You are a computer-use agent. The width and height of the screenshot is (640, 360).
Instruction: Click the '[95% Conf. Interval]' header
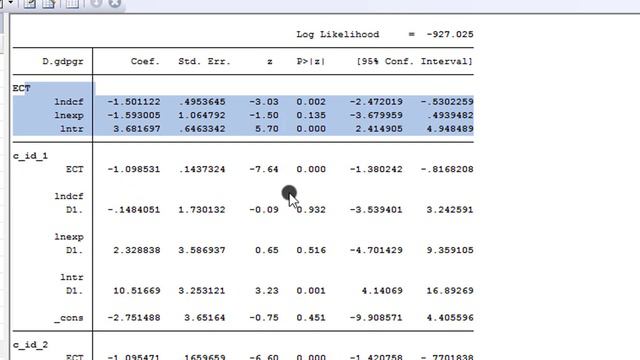(x=414, y=62)
